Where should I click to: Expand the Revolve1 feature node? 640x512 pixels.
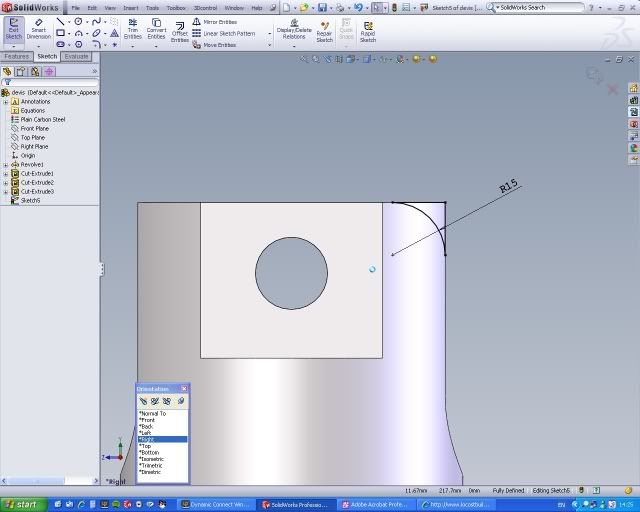tap(6, 164)
